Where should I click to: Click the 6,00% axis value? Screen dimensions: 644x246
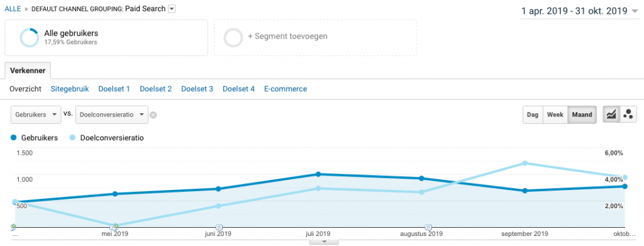[614, 153]
